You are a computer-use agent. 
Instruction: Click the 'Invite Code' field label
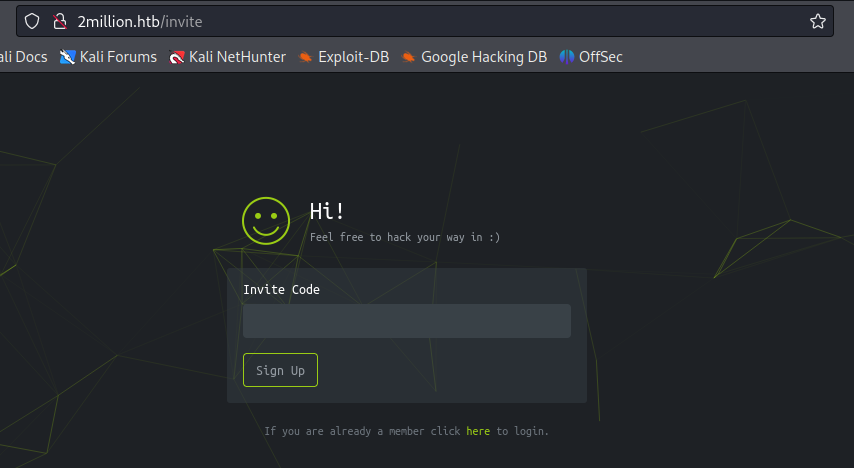pyautogui.click(x=282, y=289)
